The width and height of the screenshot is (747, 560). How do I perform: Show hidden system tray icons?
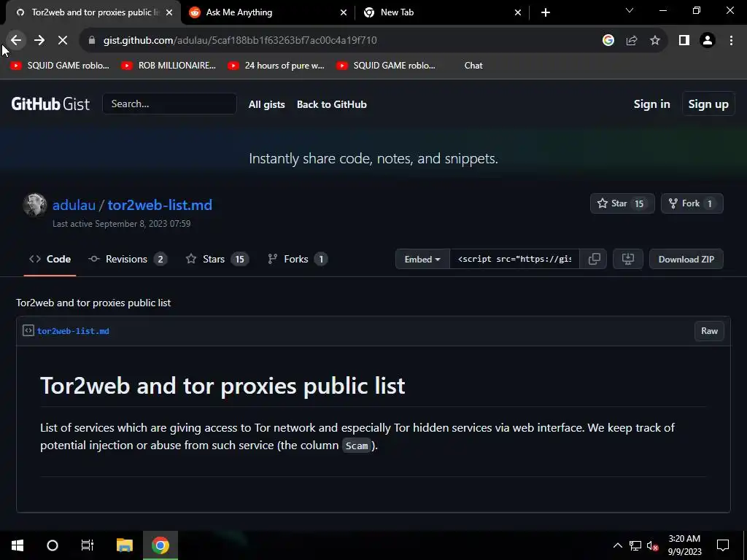point(617,545)
